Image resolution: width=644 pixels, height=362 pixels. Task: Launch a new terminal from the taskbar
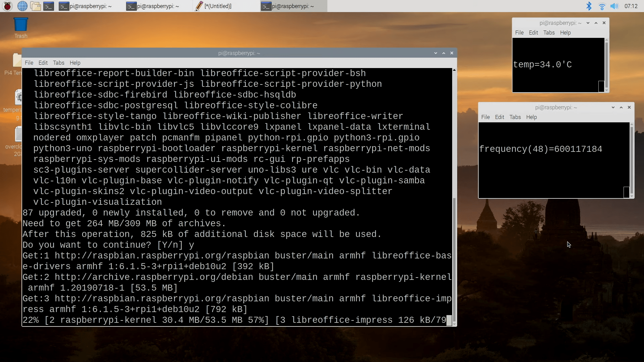tap(48, 6)
